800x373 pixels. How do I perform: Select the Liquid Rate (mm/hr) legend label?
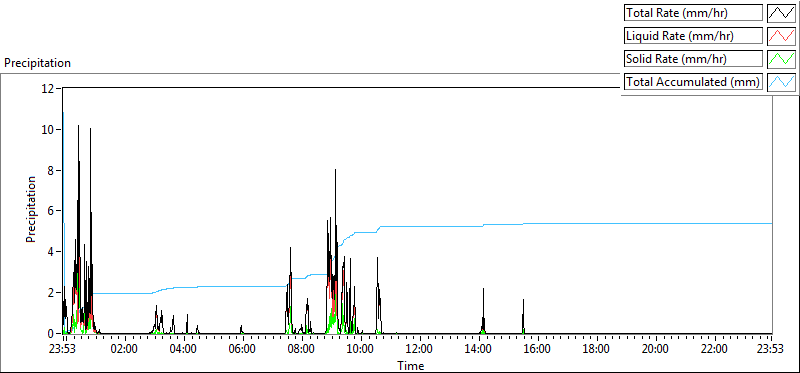(693, 36)
